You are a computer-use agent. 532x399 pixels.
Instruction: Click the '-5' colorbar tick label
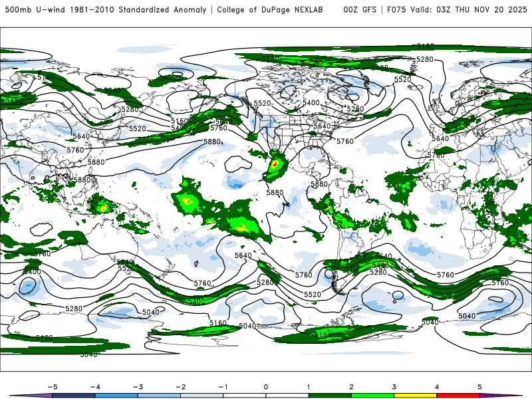[x=53, y=387]
